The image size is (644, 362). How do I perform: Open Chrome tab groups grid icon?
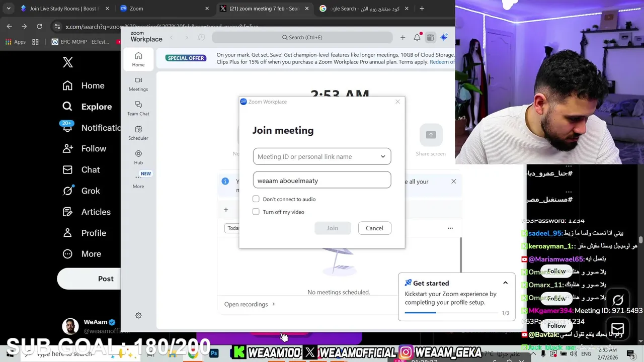click(x=35, y=42)
